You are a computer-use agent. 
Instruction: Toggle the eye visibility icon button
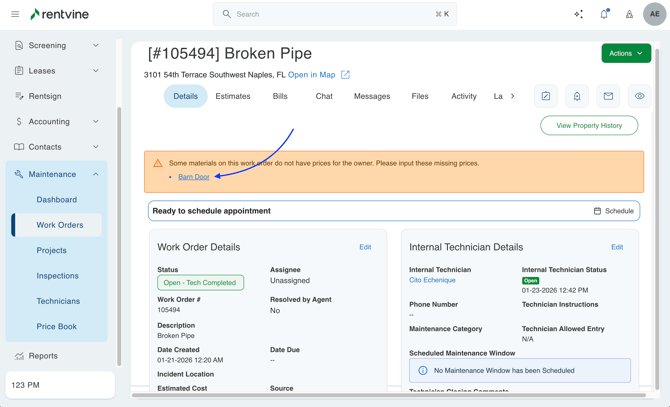pyautogui.click(x=639, y=96)
